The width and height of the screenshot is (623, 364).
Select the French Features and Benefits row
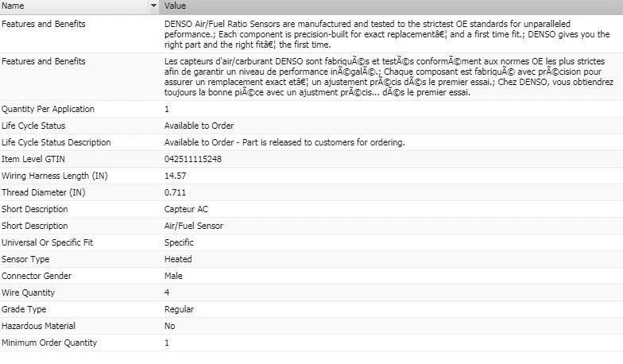coord(311,76)
